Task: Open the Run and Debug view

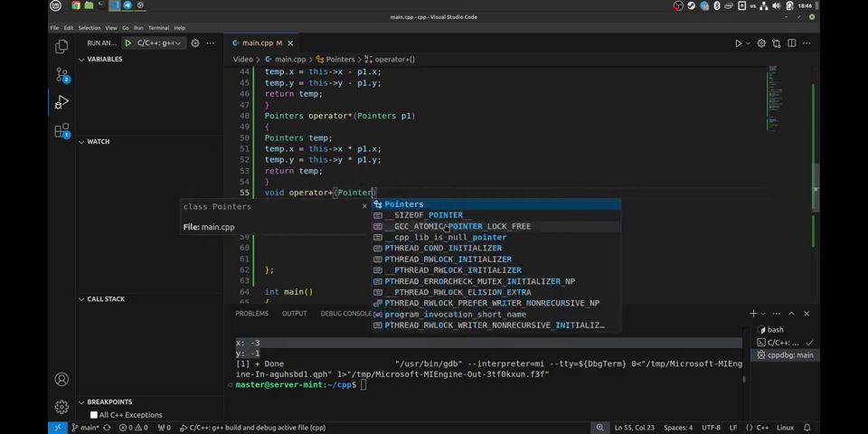Action: 61,102
